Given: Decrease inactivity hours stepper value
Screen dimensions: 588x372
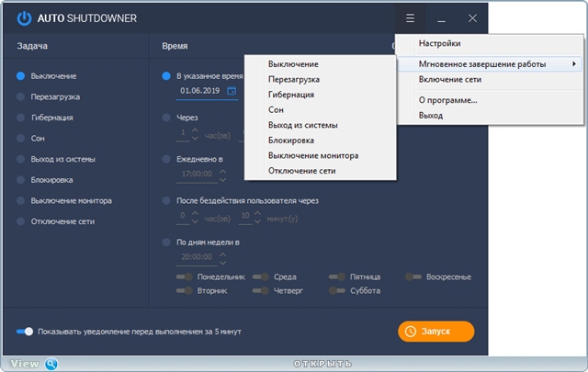Looking at the screenshot, I should (x=195, y=221).
